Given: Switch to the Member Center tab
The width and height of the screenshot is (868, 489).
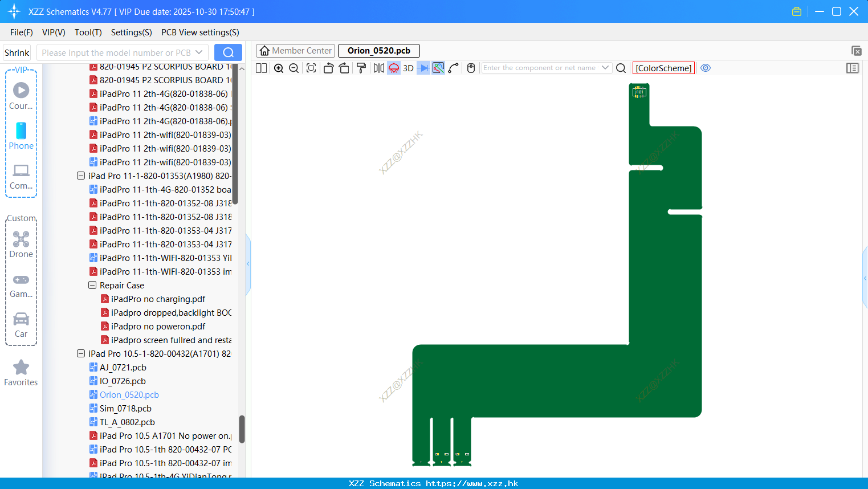Looking at the screenshot, I should [x=295, y=51].
